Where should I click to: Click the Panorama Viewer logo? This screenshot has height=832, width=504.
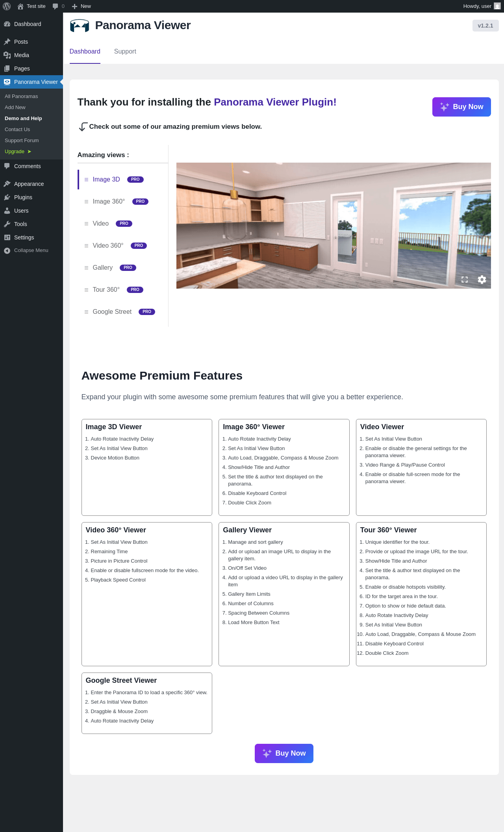pyautogui.click(x=80, y=26)
